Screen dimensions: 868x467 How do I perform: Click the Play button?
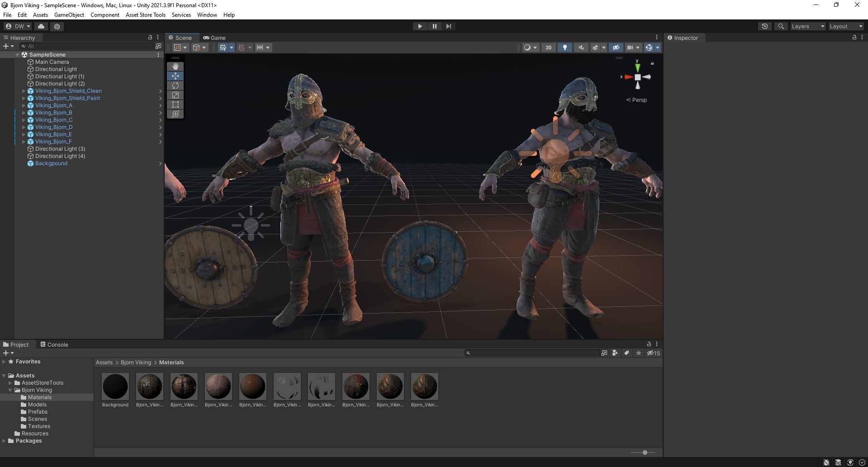click(x=420, y=26)
